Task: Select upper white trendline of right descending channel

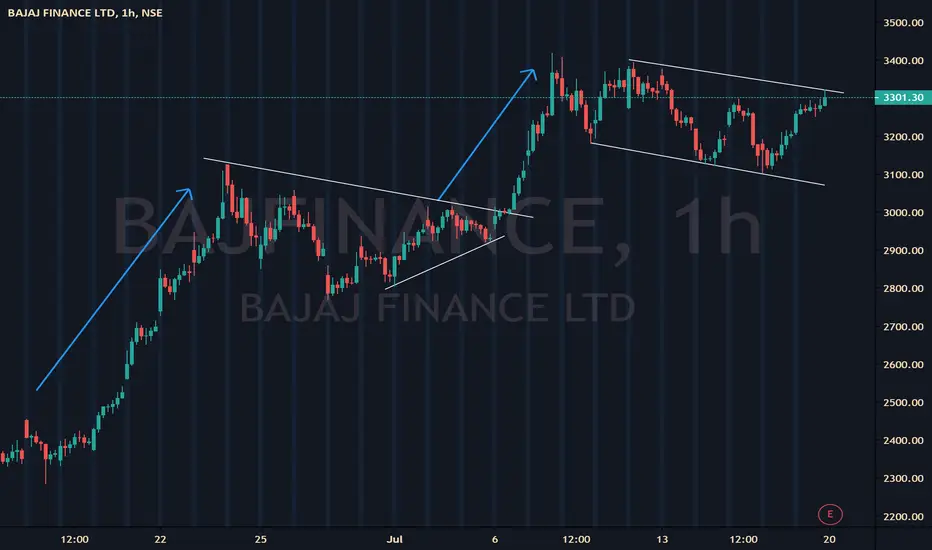Action: pyautogui.click(x=736, y=76)
